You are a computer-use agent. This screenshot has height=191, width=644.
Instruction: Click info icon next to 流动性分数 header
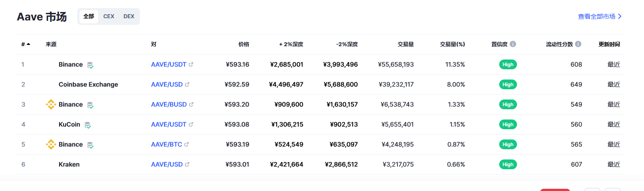point(578,44)
